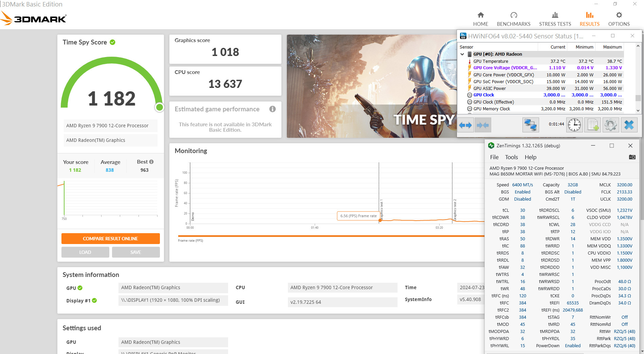Open the Tools menu in ZenTimings

[x=512, y=157]
